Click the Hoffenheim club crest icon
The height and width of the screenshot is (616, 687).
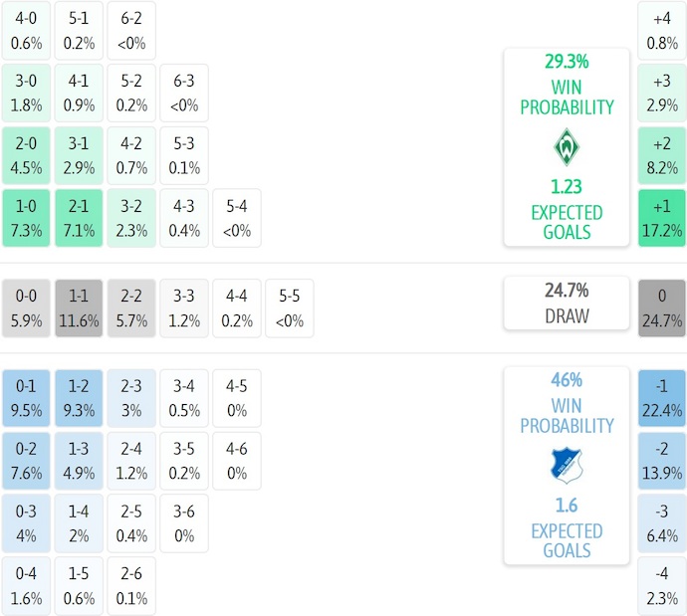(x=566, y=465)
